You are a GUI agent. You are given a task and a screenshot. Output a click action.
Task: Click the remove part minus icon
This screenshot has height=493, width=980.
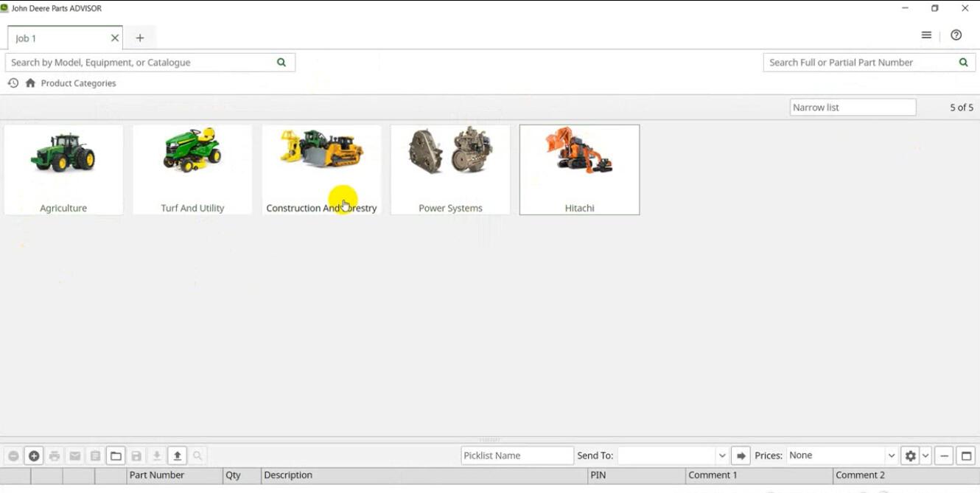click(x=13, y=456)
